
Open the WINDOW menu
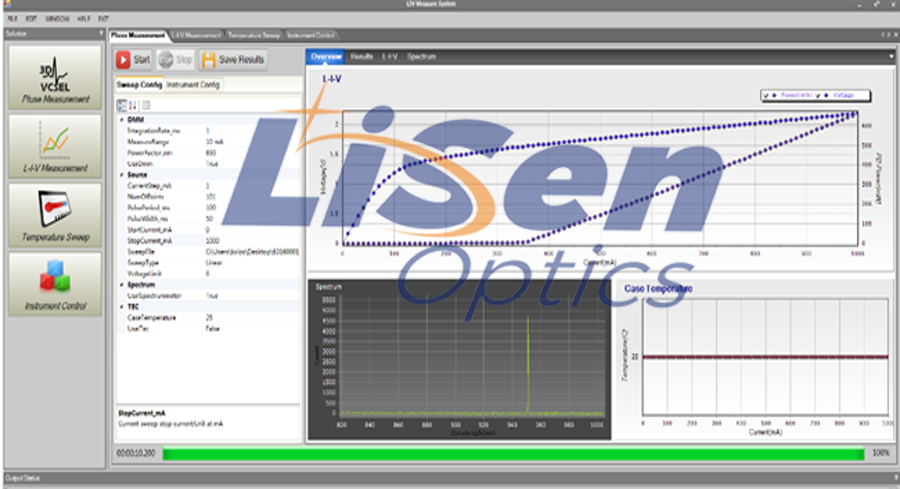pyautogui.click(x=57, y=18)
